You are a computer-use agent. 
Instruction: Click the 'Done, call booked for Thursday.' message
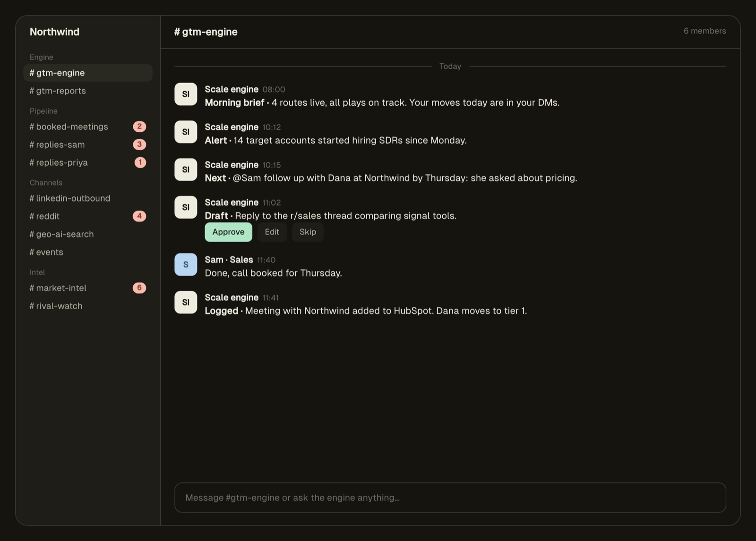coord(273,273)
